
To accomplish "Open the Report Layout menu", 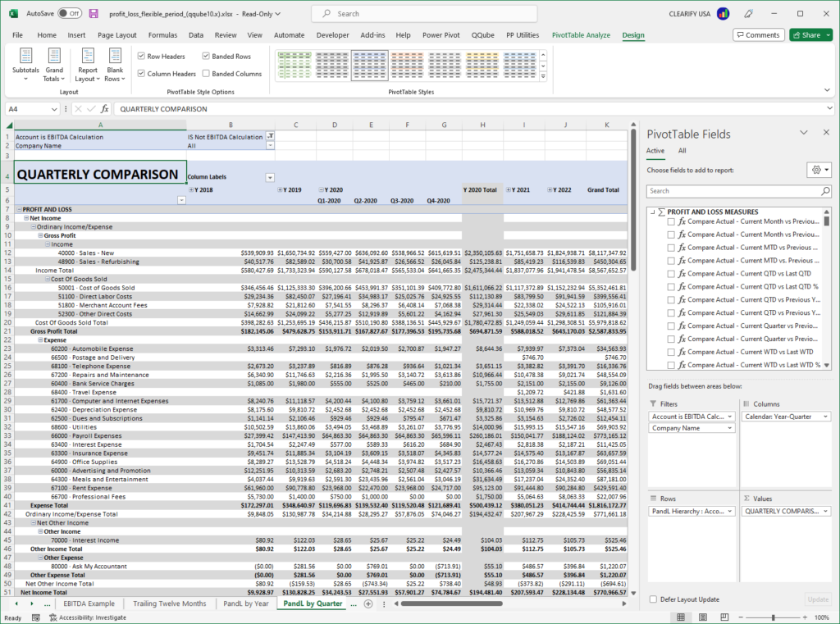I will (87, 65).
